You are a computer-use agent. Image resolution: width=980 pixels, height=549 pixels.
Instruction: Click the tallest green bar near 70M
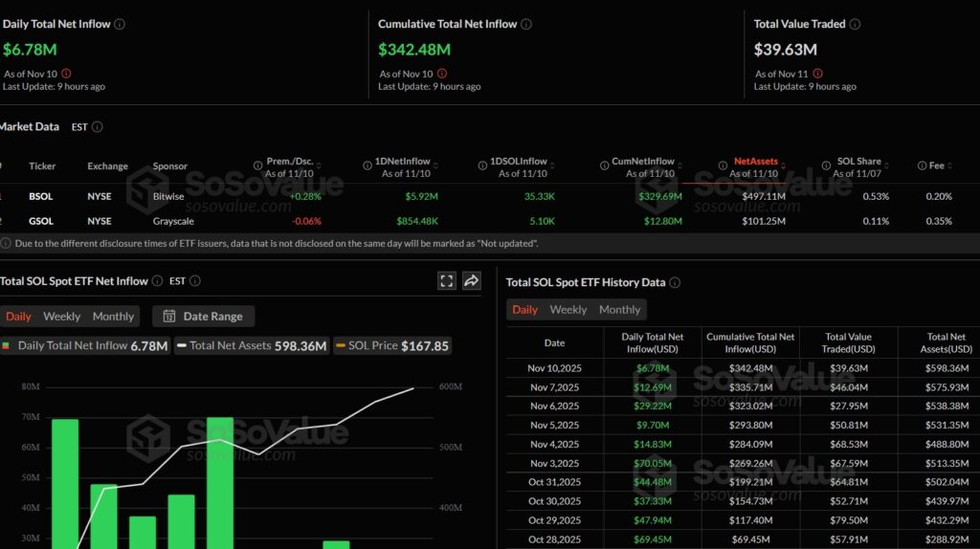[x=220, y=483]
